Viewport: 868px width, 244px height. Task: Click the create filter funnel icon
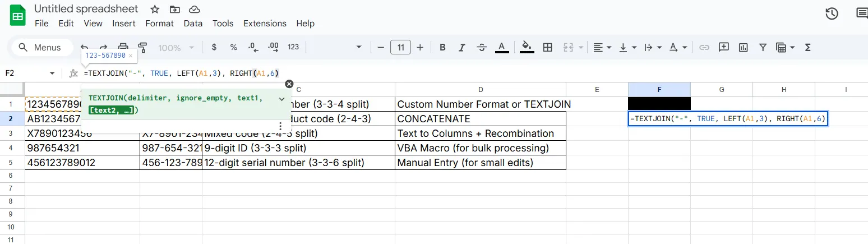(763, 48)
